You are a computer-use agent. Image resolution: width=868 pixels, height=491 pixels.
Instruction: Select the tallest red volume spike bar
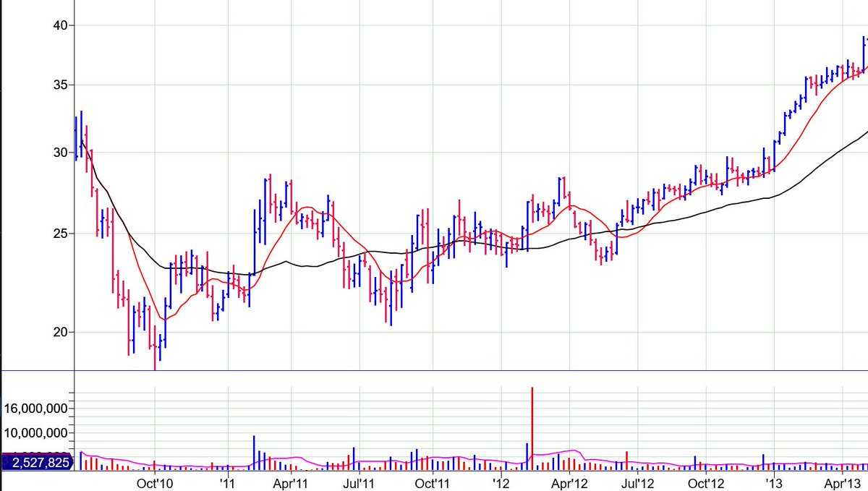(x=532, y=428)
